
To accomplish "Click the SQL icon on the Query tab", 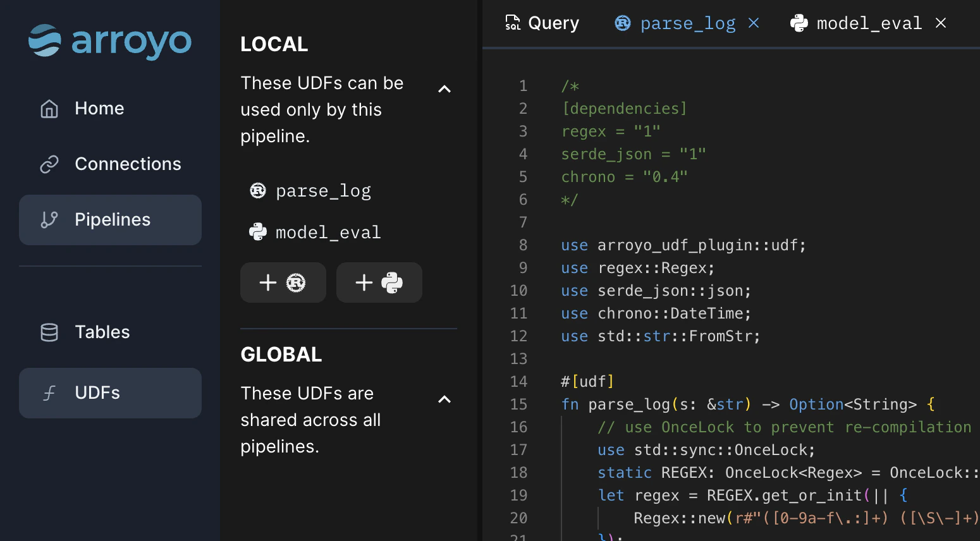I will click(513, 23).
